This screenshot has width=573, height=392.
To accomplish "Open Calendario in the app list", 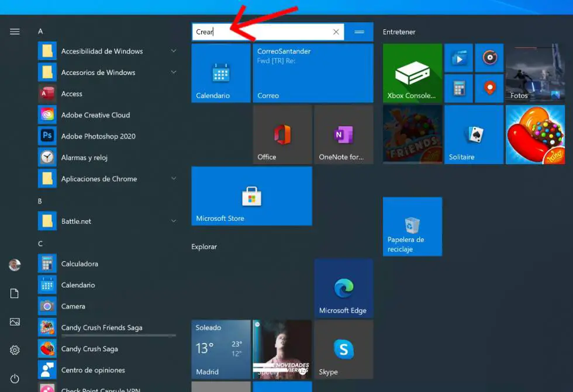I will 107,285.
